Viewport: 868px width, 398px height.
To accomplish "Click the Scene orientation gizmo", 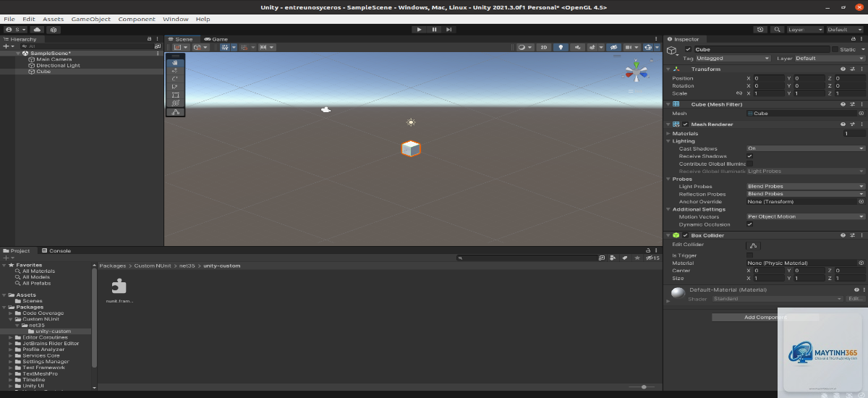I will point(637,72).
